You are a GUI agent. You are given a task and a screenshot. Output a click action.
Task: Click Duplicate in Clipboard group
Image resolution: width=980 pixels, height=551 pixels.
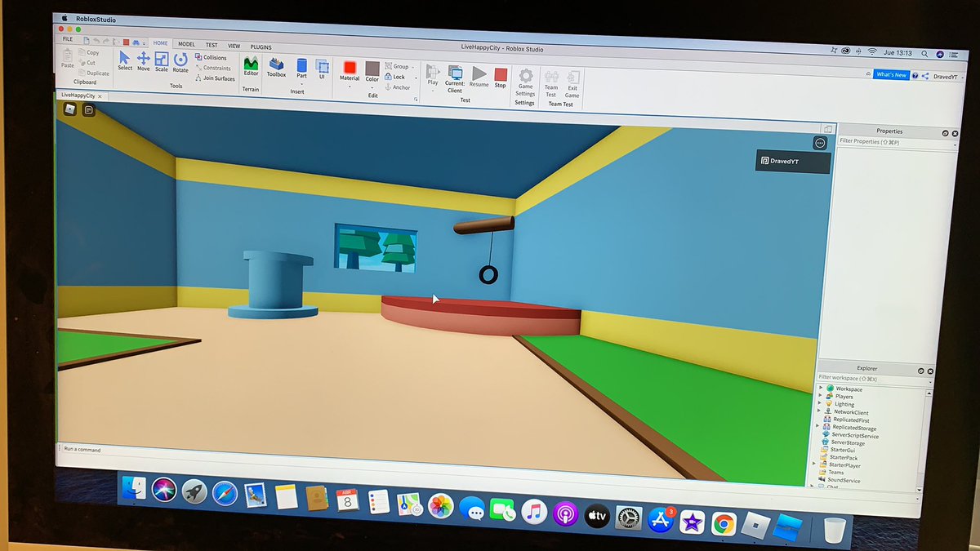click(x=95, y=73)
